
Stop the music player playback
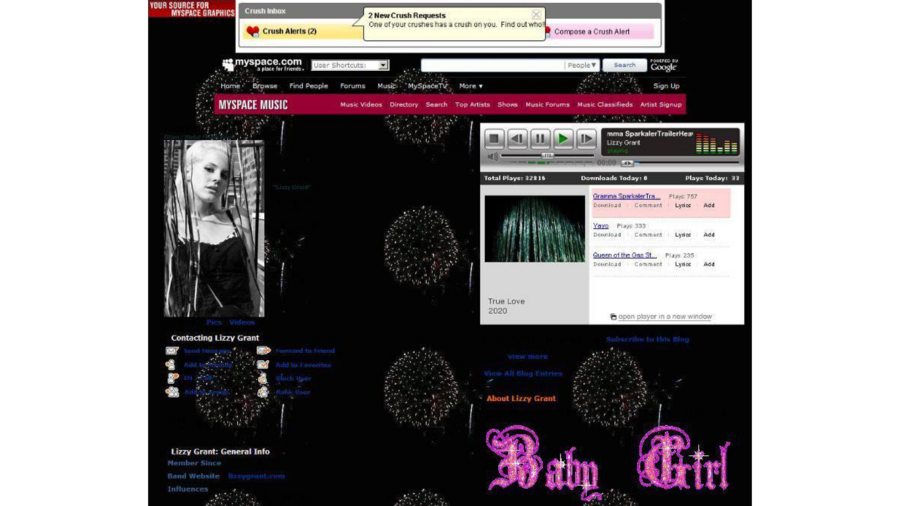pyautogui.click(x=494, y=138)
